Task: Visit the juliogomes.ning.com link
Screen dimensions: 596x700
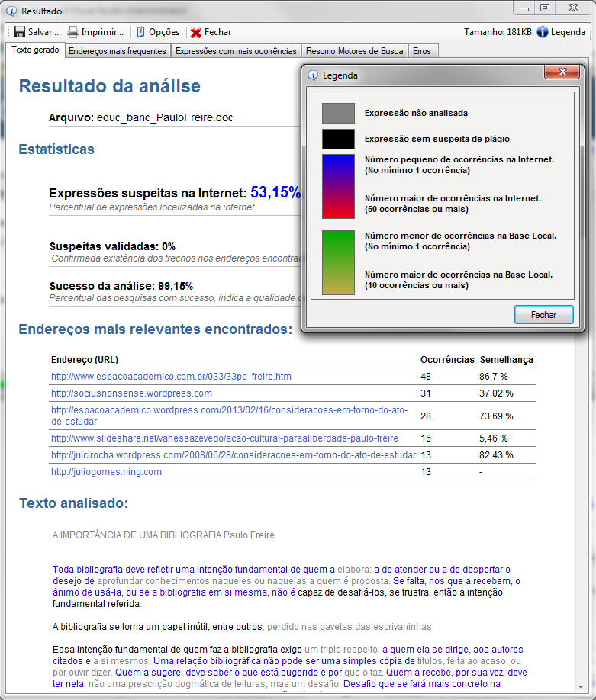Action: coord(106,472)
